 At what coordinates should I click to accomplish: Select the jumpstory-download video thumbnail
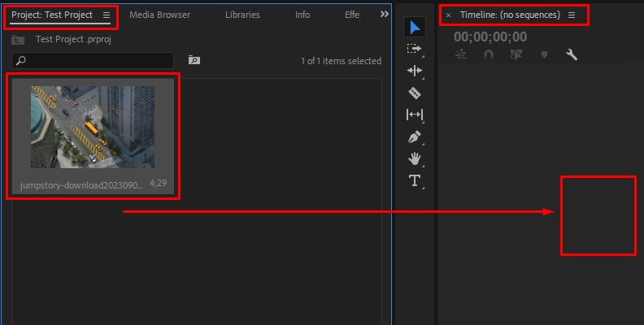click(92, 127)
